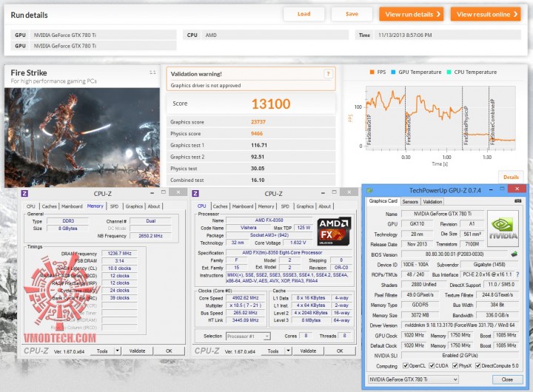Click the DRAM Frequency value 1236.7 MHz
Screen dimensions: 533x392
[119, 254]
